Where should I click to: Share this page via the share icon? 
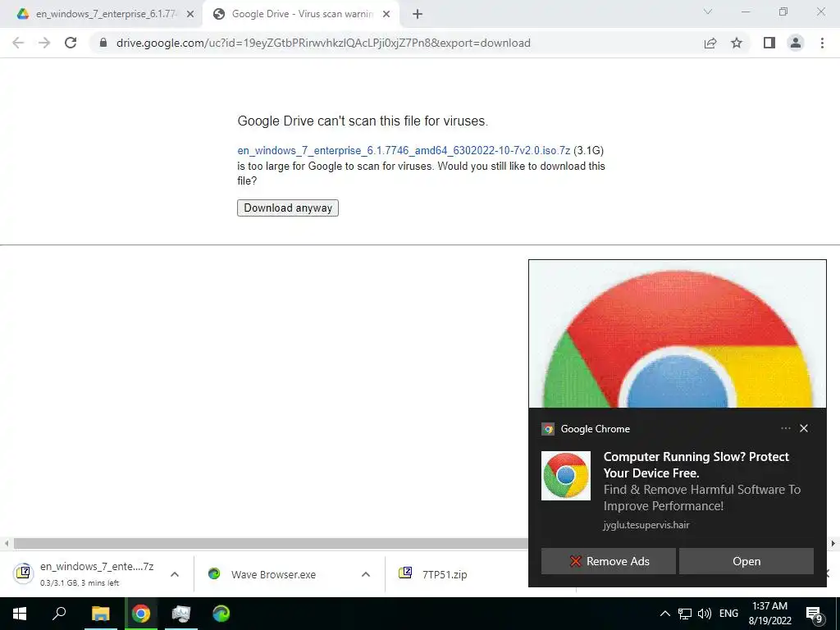click(x=710, y=43)
